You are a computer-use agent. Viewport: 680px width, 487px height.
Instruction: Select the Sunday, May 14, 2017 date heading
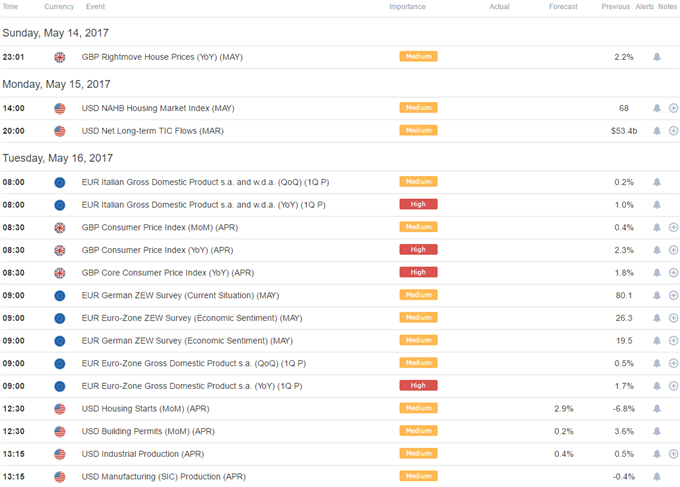(56, 33)
